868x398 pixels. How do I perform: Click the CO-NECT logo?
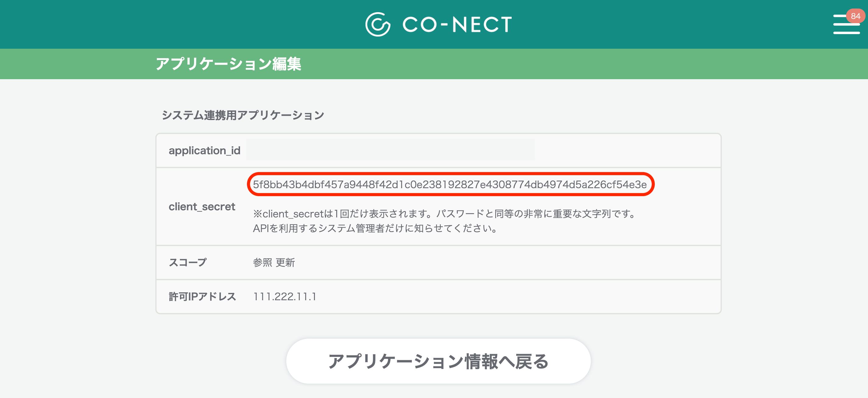(x=438, y=24)
